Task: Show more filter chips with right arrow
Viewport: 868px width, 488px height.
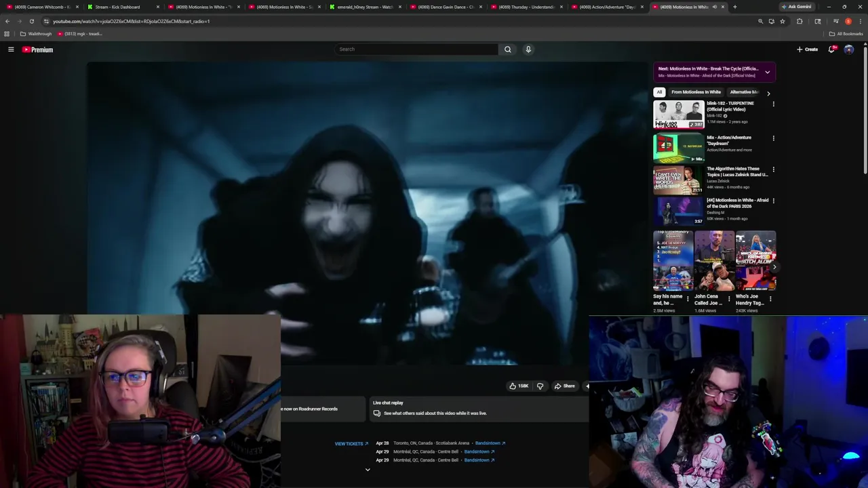Action: point(768,94)
